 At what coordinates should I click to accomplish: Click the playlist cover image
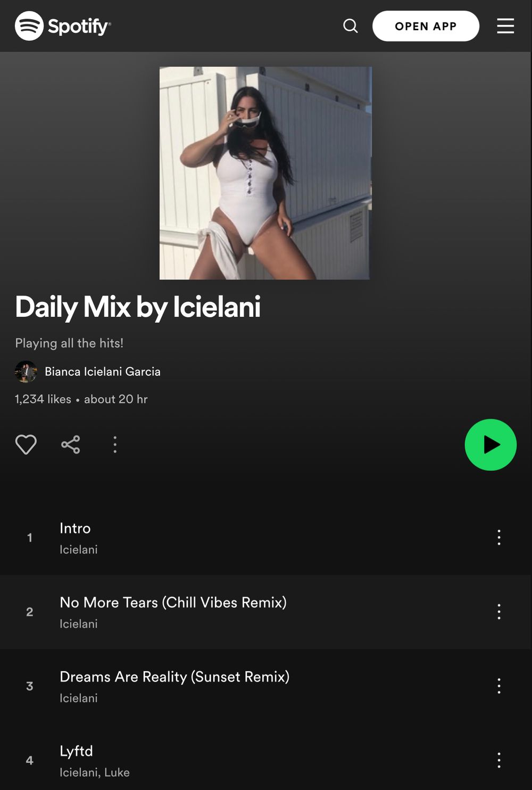click(265, 173)
